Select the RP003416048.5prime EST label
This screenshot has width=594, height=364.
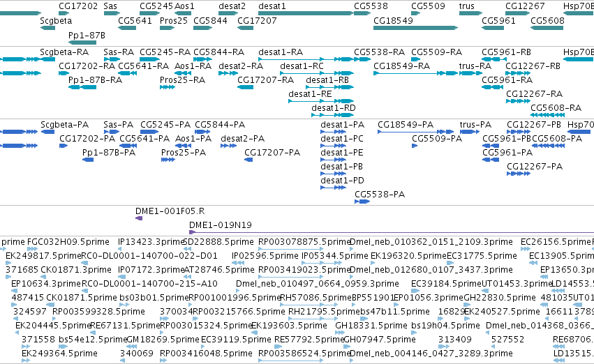(206, 354)
